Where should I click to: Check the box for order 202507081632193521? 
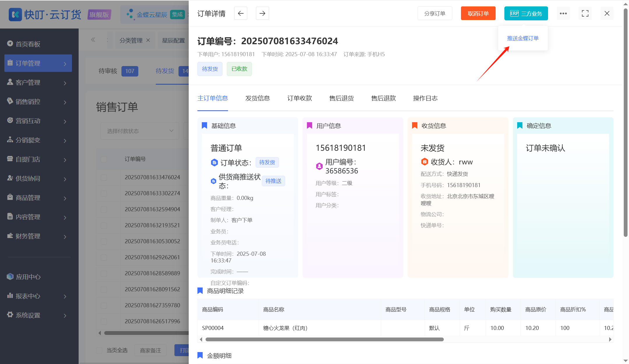(x=104, y=225)
